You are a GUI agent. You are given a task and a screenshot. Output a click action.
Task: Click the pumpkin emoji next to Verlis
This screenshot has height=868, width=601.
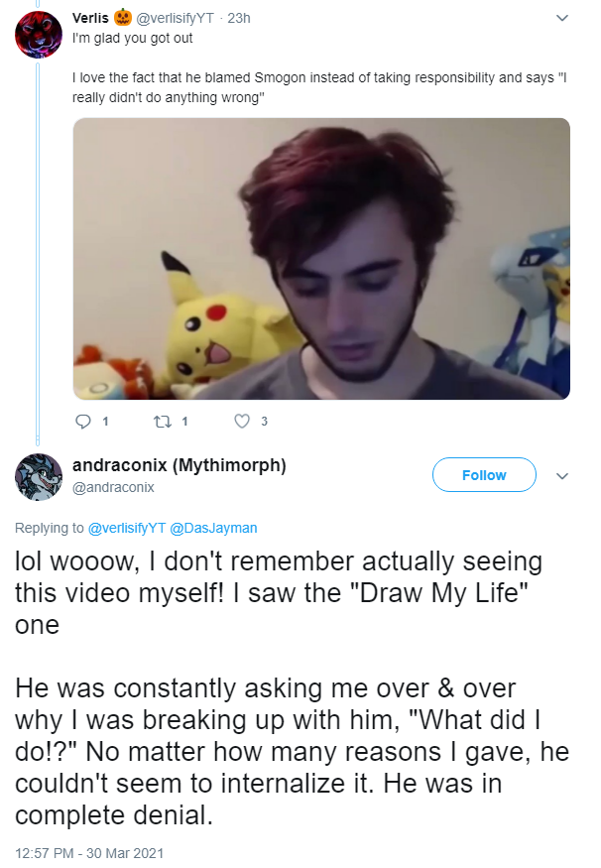click(123, 18)
